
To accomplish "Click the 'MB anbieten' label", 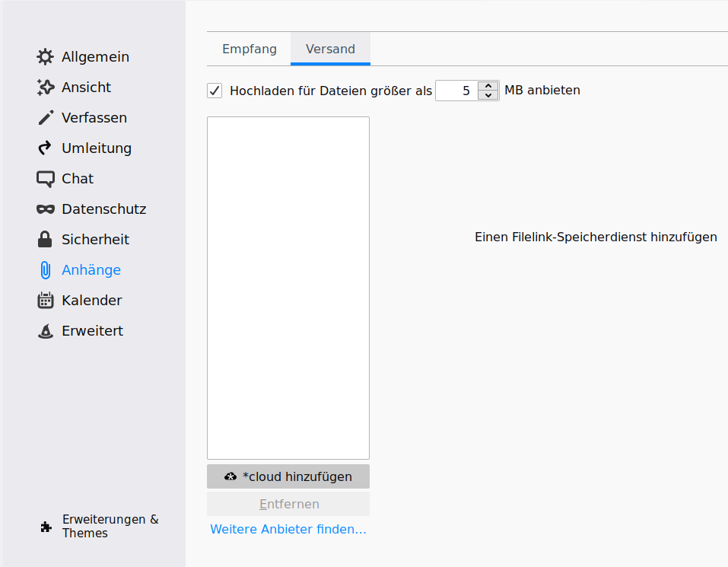I will tap(542, 90).
